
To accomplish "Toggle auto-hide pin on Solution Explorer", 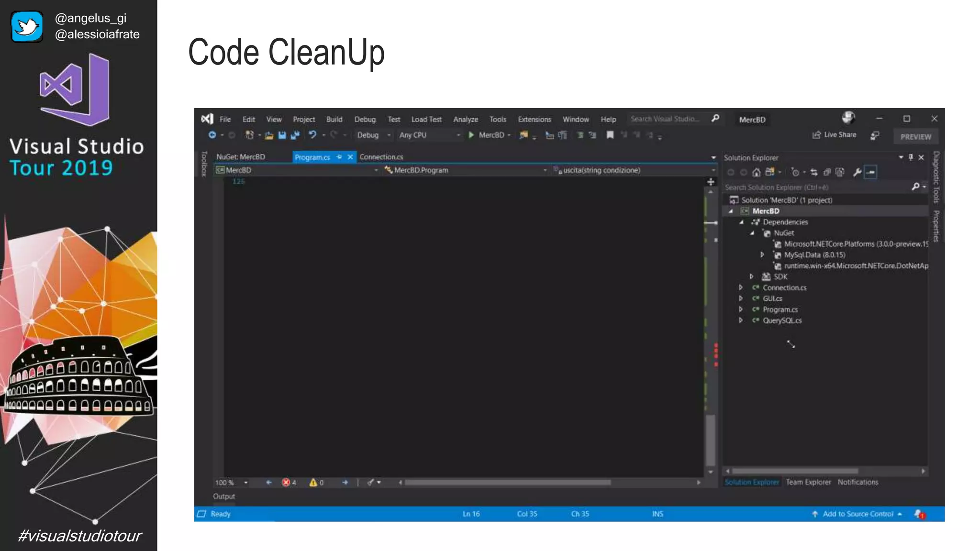I will point(911,157).
